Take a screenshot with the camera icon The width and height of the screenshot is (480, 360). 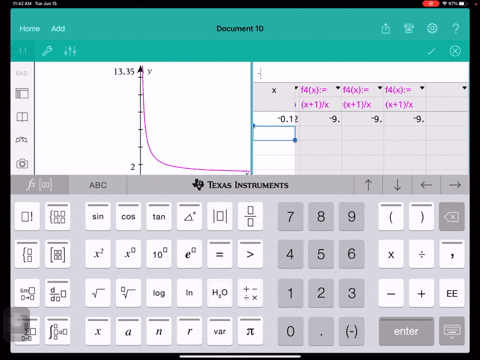pyautogui.click(x=22, y=164)
